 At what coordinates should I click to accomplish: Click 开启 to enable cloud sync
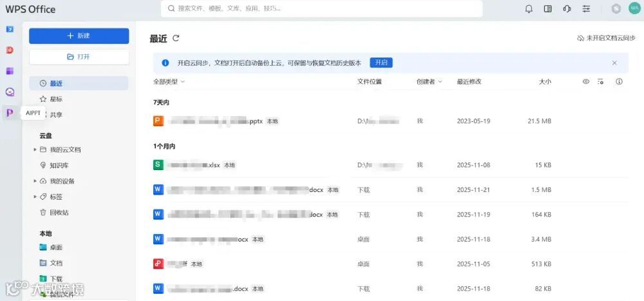[x=381, y=63]
